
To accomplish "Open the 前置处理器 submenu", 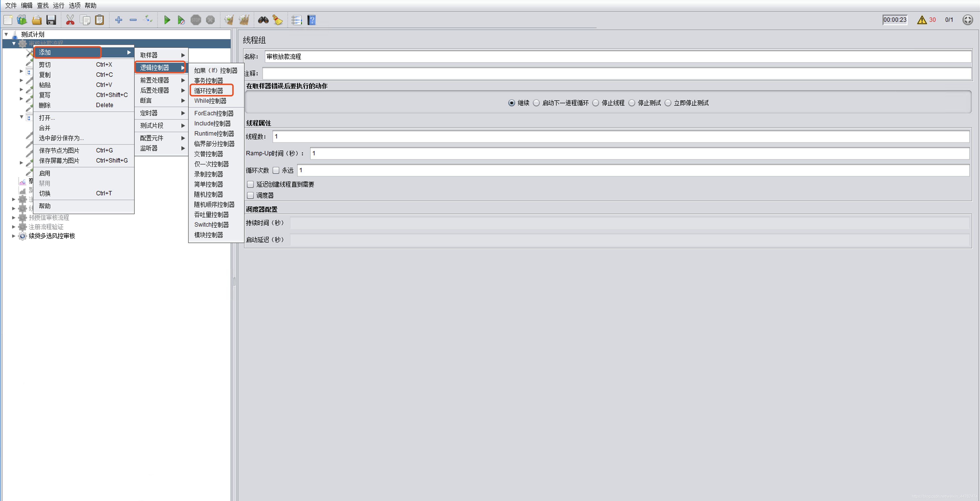I will tap(162, 80).
